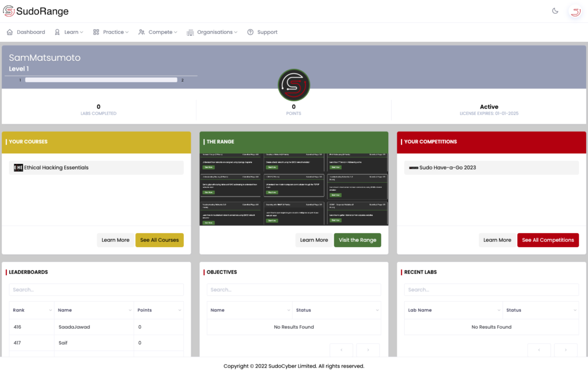Screen dimensions: 588x374
Task: Toggle dark mode moon icon
Action: tap(555, 11)
